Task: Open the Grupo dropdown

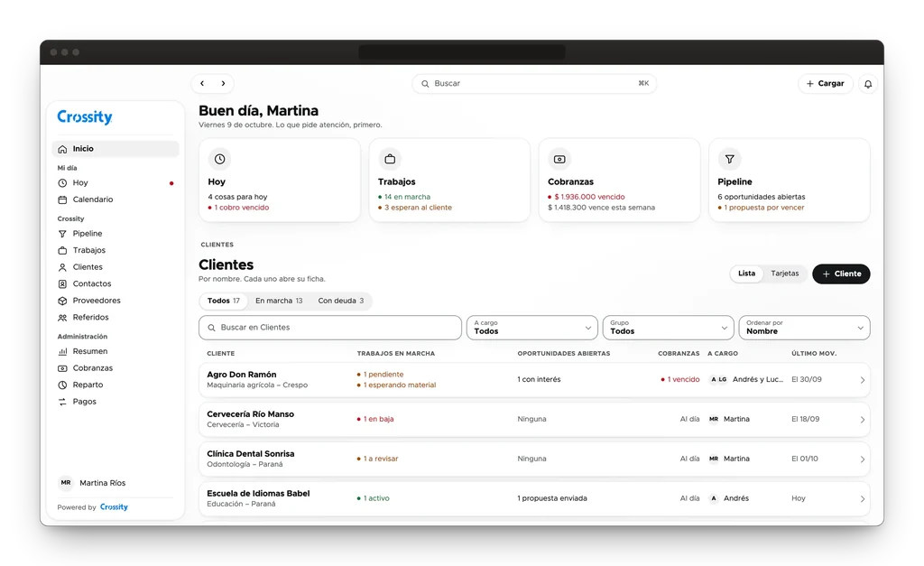Action: pos(669,328)
